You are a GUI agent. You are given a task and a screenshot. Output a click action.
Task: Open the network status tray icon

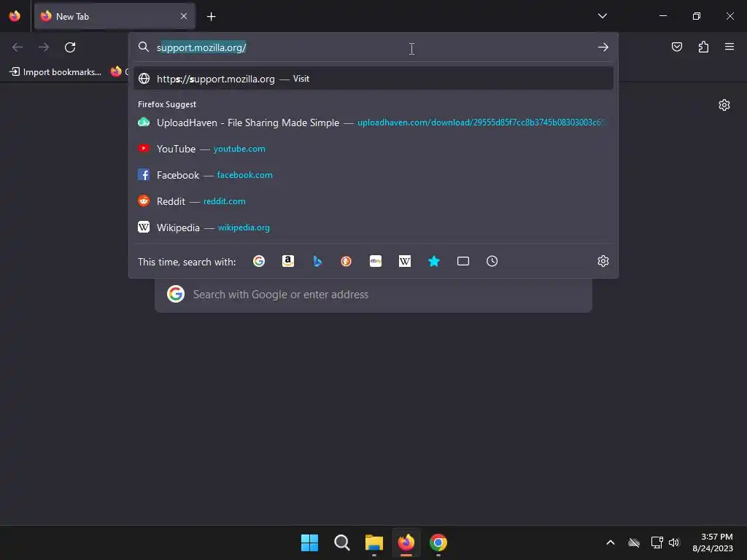(657, 542)
